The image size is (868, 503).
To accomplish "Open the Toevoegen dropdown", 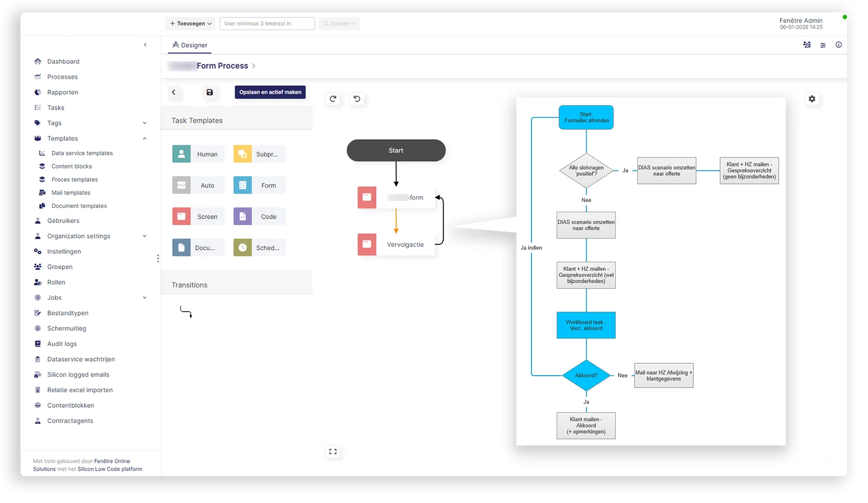I will 191,24.
